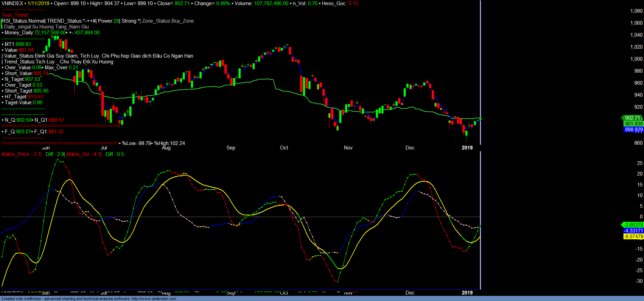Click the Volume value in the title line

(271, 3)
